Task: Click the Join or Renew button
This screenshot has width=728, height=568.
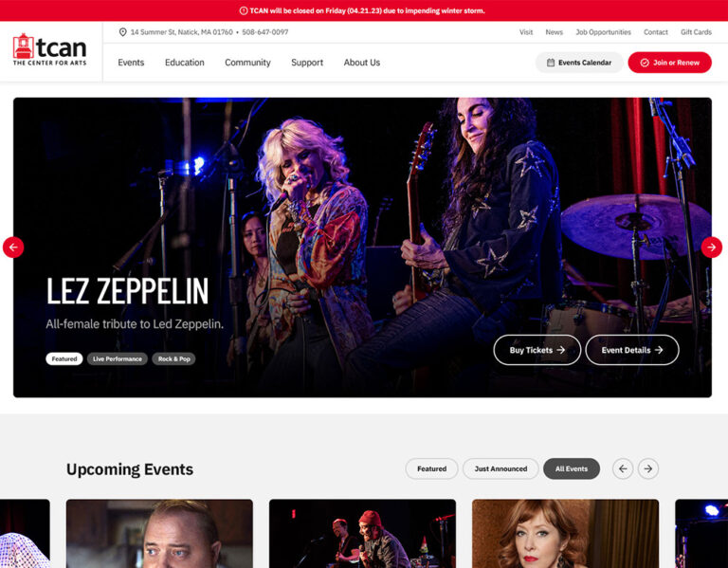Action: coord(669,63)
